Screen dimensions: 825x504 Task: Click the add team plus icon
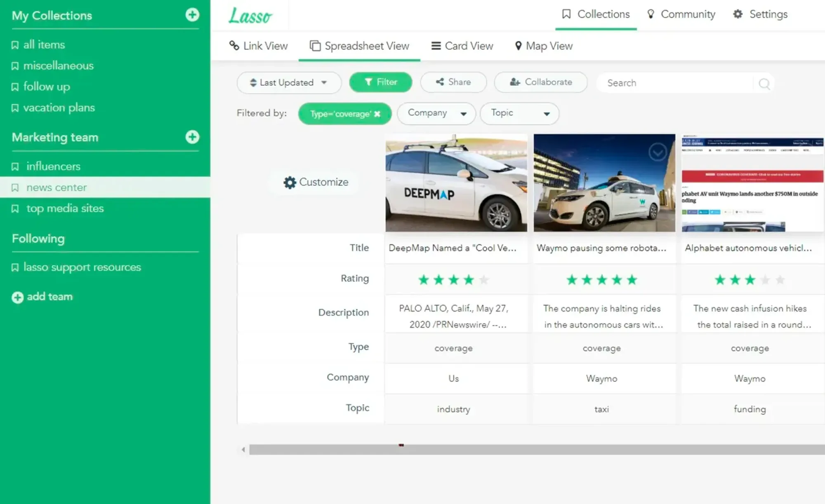coord(17,297)
